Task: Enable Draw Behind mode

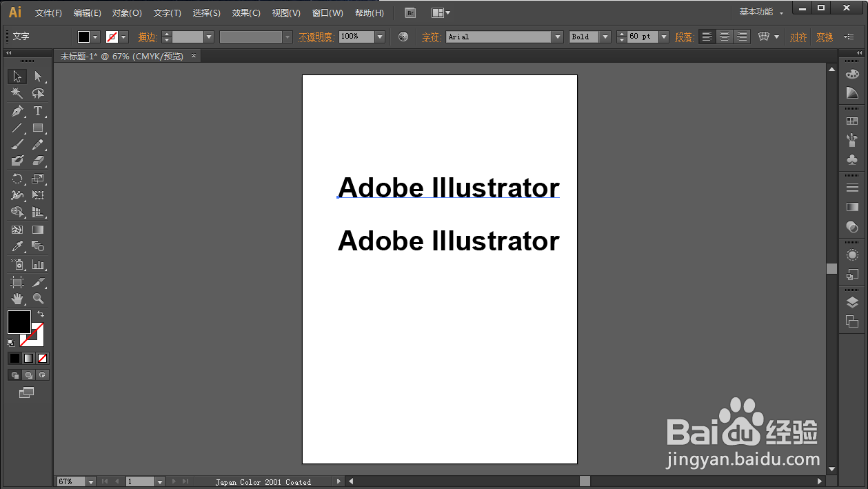Action: [28, 375]
